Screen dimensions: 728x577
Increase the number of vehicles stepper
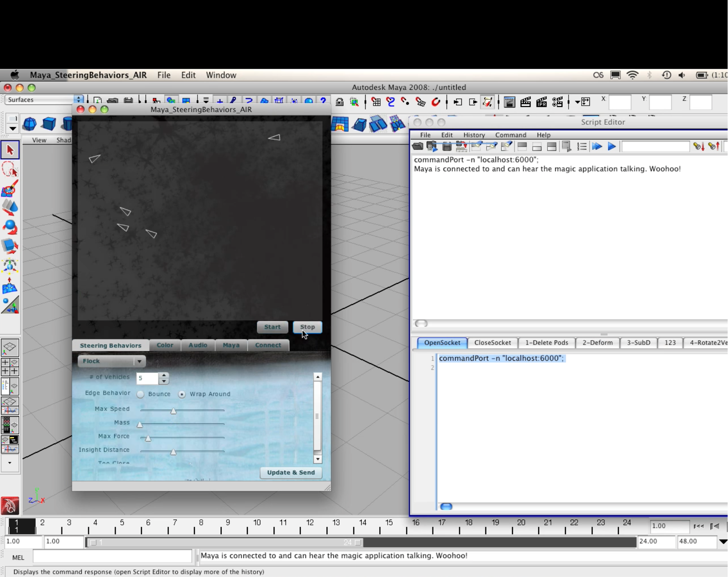[164, 375]
